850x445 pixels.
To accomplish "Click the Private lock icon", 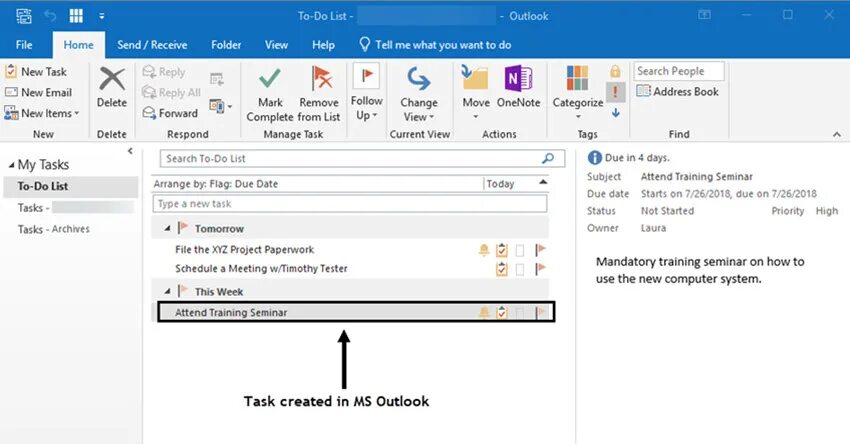I will coord(615,71).
